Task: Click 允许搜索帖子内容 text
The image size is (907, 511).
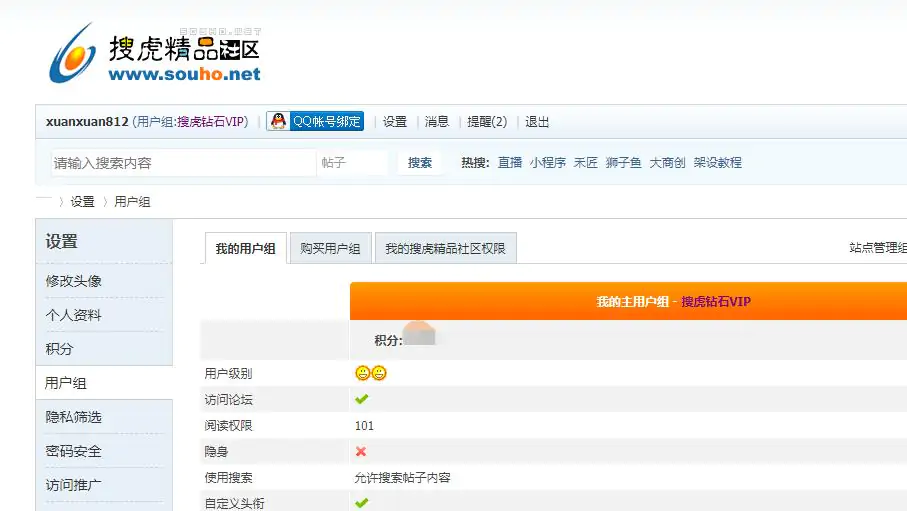Action: coord(403,478)
